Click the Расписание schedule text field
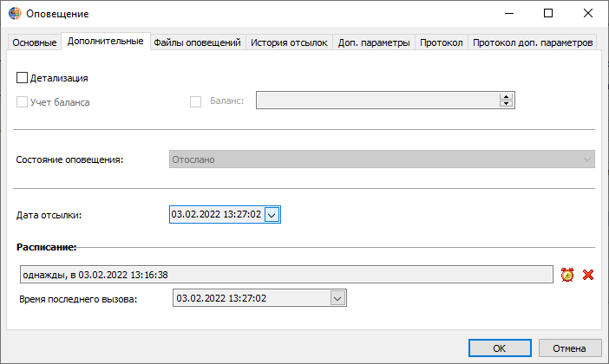Image resolution: width=609 pixels, height=364 pixels. click(x=286, y=275)
